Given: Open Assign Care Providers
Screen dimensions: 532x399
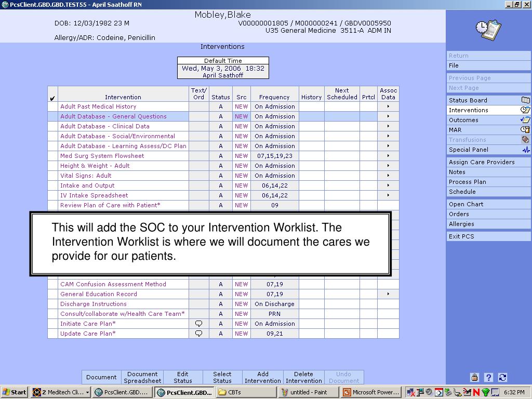Looking at the screenshot, I should click(x=488, y=162).
